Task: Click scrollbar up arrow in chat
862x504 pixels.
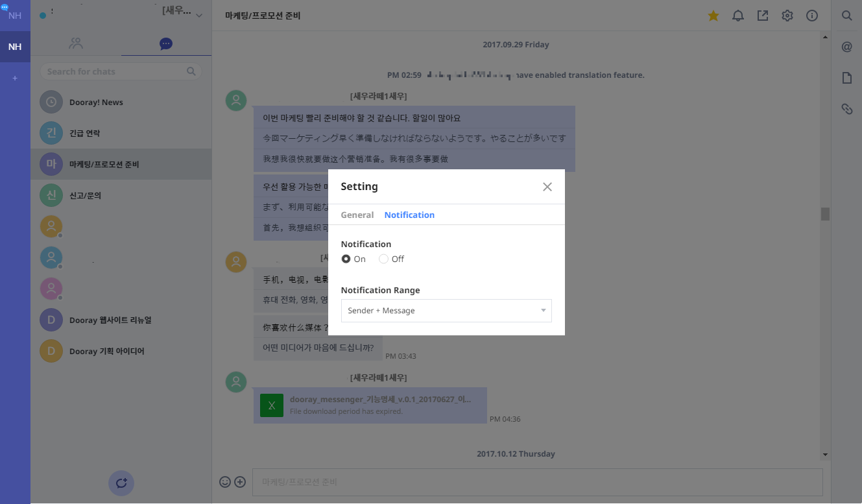Action: coord(825,36)
